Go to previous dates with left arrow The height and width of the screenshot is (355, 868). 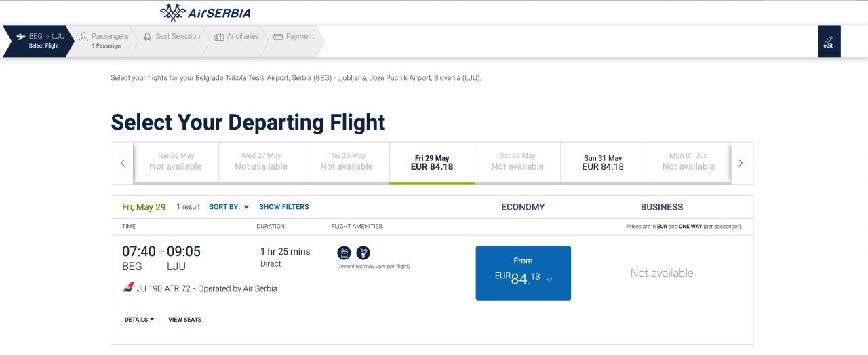click(x=123, y=163)
